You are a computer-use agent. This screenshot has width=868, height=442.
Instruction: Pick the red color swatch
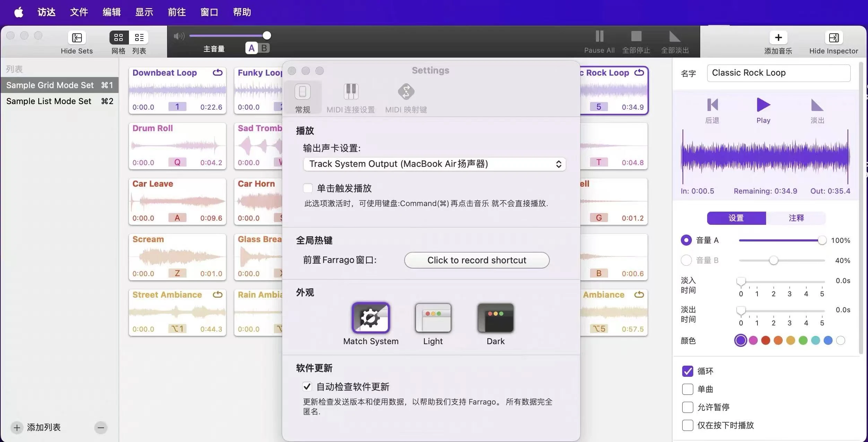coord(765,340)
